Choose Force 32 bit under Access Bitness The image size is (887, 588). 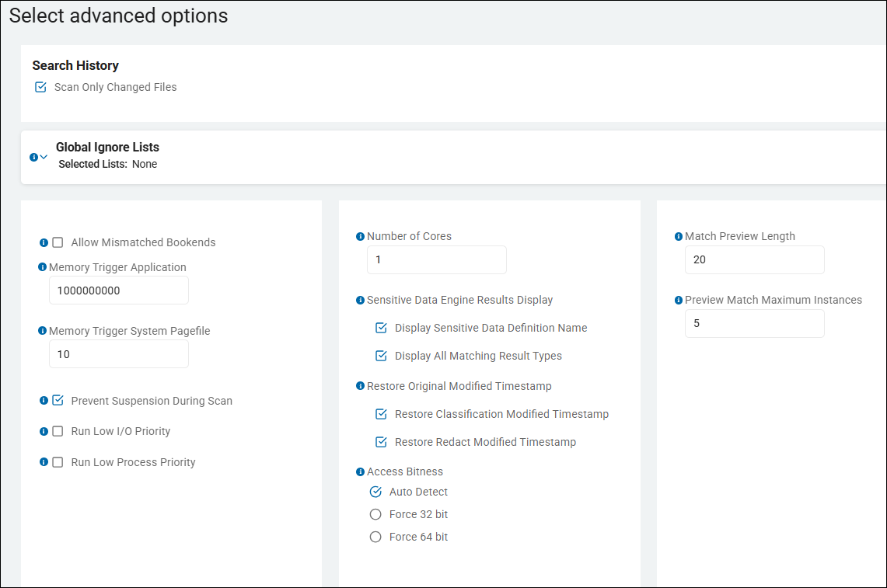375,513
